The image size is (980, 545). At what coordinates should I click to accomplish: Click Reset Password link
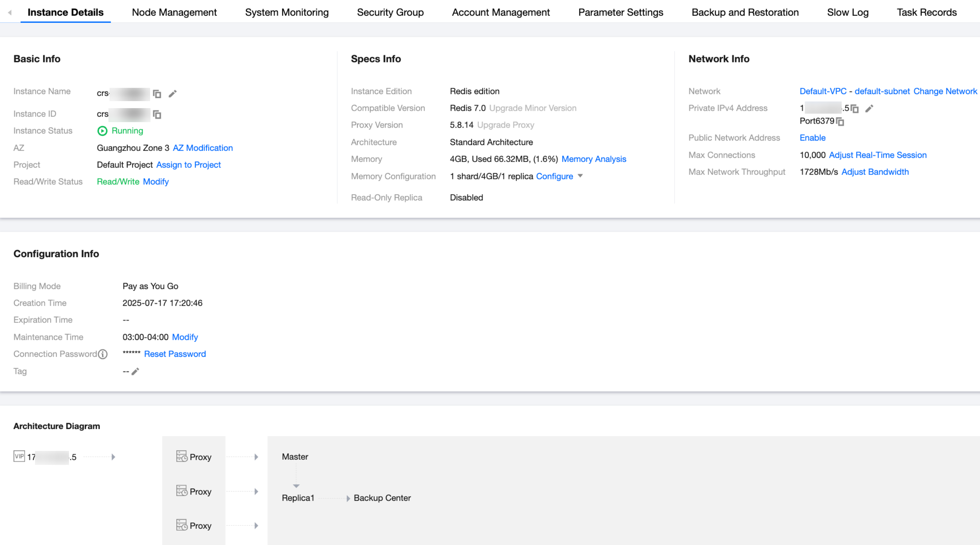[x=174, y=354]
